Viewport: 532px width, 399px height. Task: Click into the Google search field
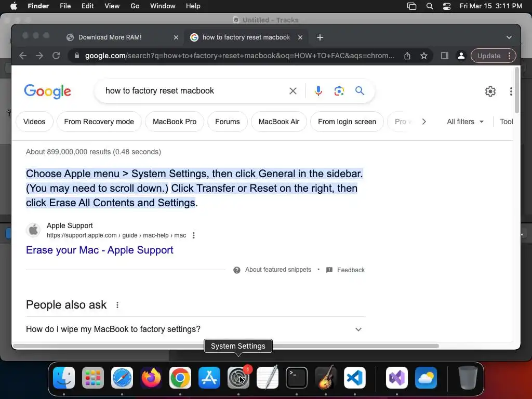[x=193, y=91]
